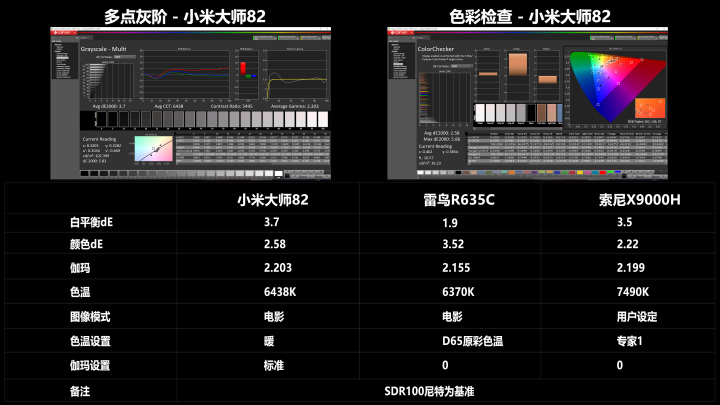The height and width of the screenshot is (405, 720).
Task: Click 'Average Gamma: 2.203' readout
Action: point(295,106)
